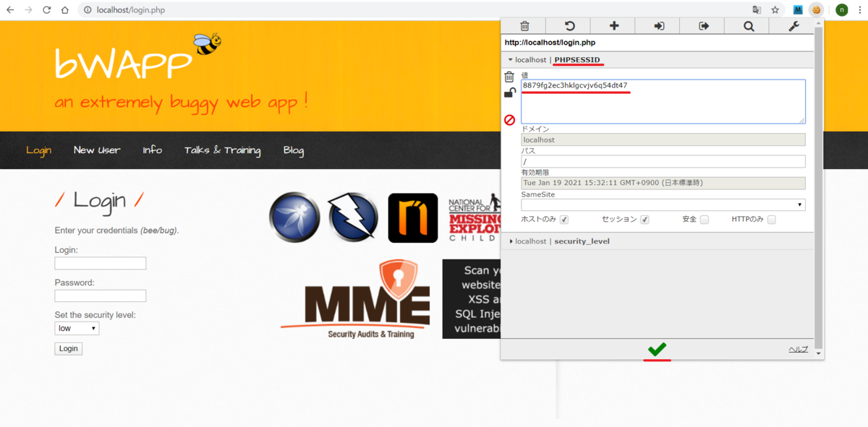
Task: Toggle the セッション checkbox
Action: point(644,220)
